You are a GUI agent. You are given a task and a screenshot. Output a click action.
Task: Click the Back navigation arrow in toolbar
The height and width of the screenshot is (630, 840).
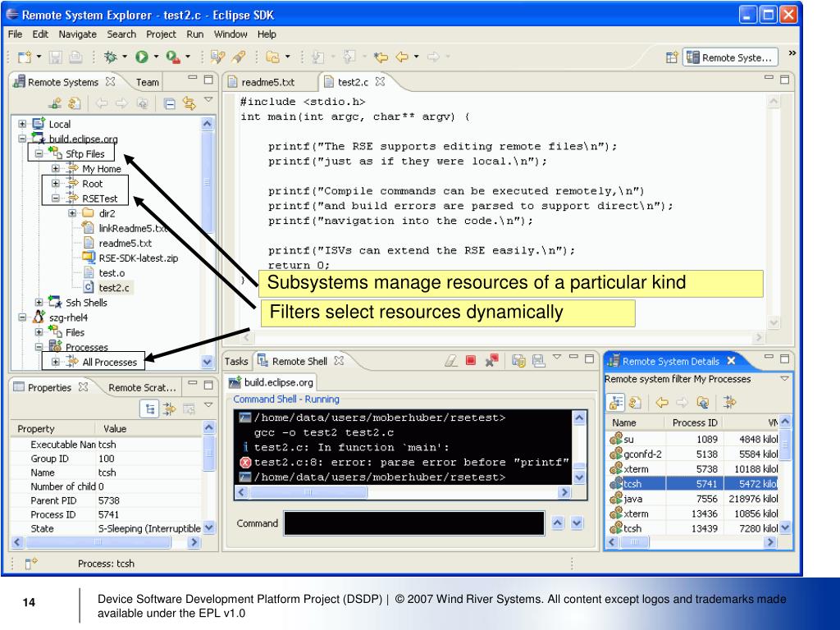tap(402, 57)
